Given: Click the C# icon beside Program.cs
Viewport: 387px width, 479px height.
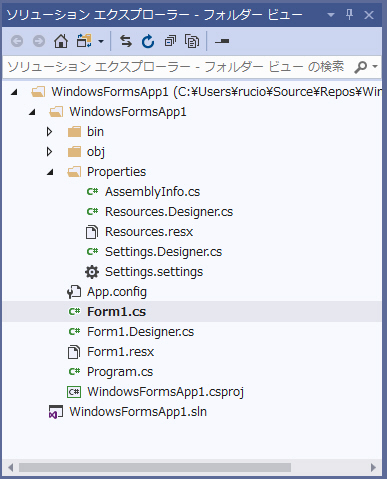Looking at the screenshot, I should (x=74, y=372).
